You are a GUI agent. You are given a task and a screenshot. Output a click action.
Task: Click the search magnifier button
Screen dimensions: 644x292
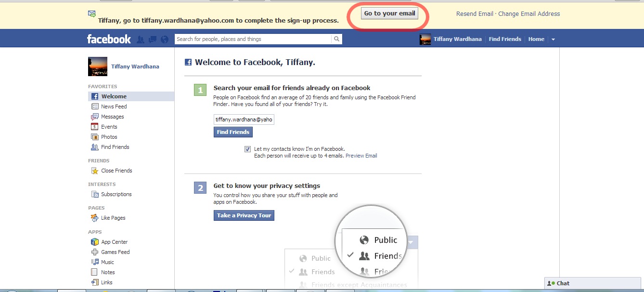click(x=337, y=39)
